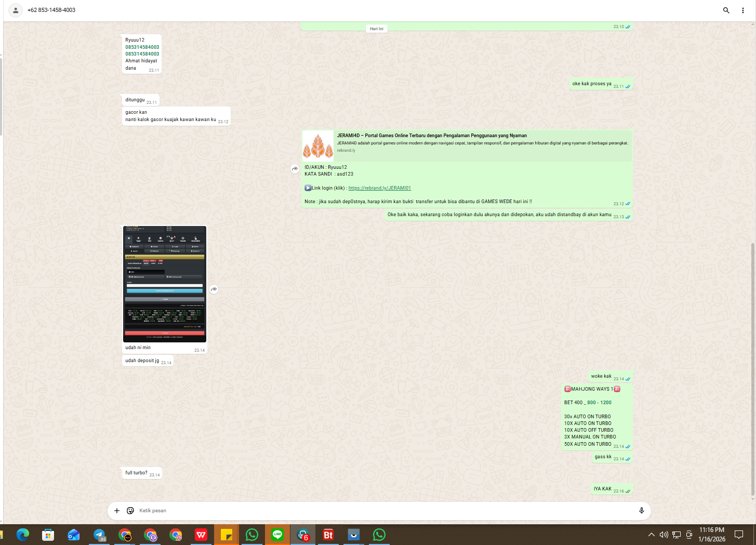This screenshot has height=545, width=756.
Task: Open contact info for +62 853-1458-4003
Action: point(51,10)
